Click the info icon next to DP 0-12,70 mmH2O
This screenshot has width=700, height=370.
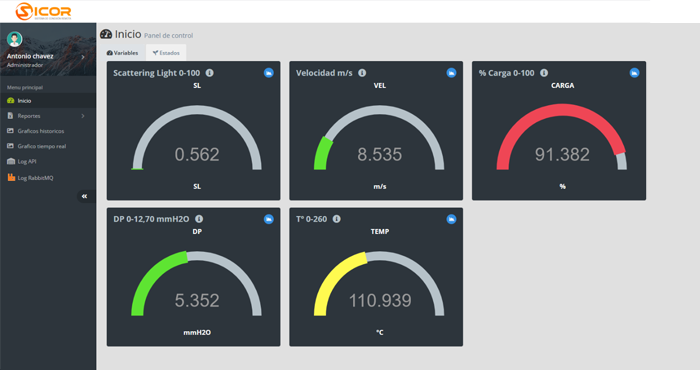click(199, 219)
